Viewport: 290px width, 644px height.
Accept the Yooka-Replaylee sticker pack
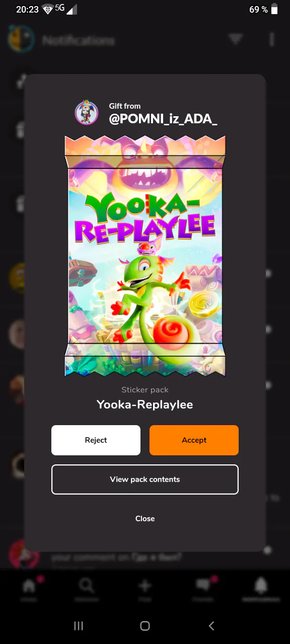(194, 440)
